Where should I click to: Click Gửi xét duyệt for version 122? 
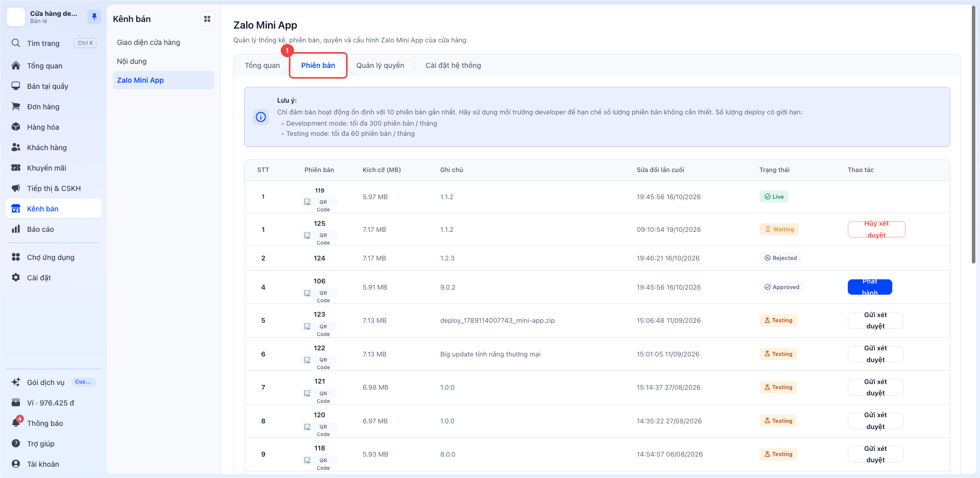coord(875,354)
